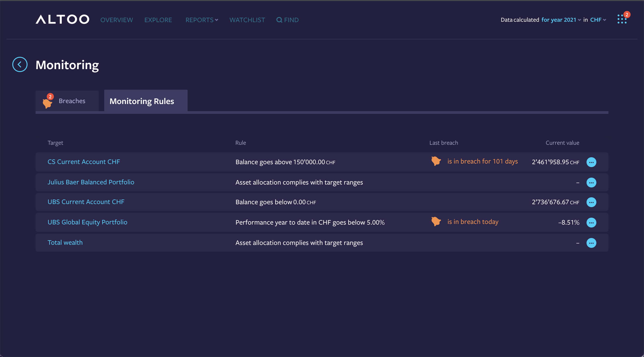This screenshot has width=644, height=357.
Task: Open the year 2021 selector dropdown
Action: pyautogui.click(x=561, y=20)
